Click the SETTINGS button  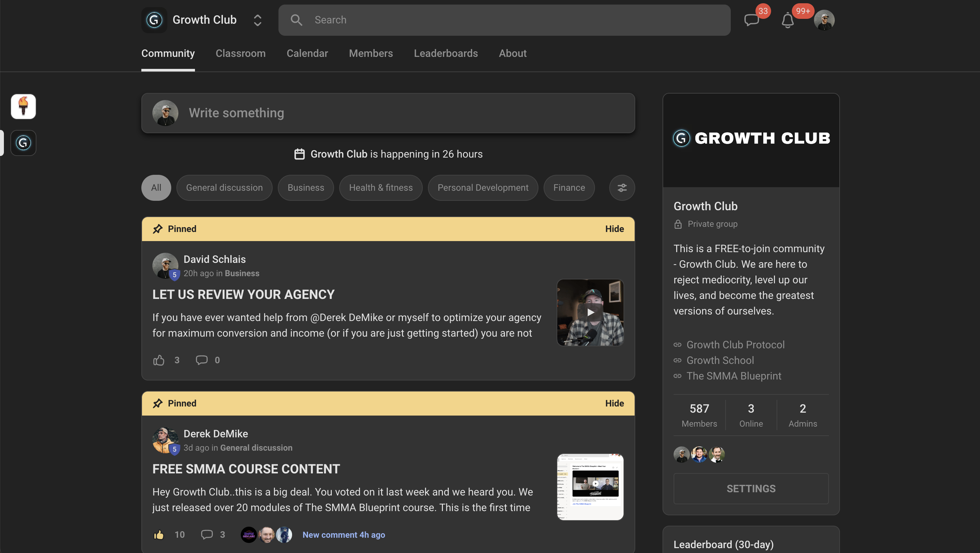(x=751, y=489)
